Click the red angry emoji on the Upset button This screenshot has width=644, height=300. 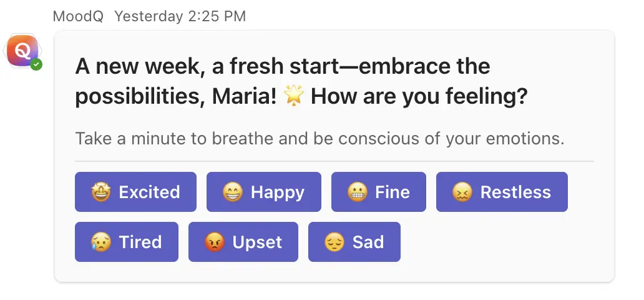(214, 242)
